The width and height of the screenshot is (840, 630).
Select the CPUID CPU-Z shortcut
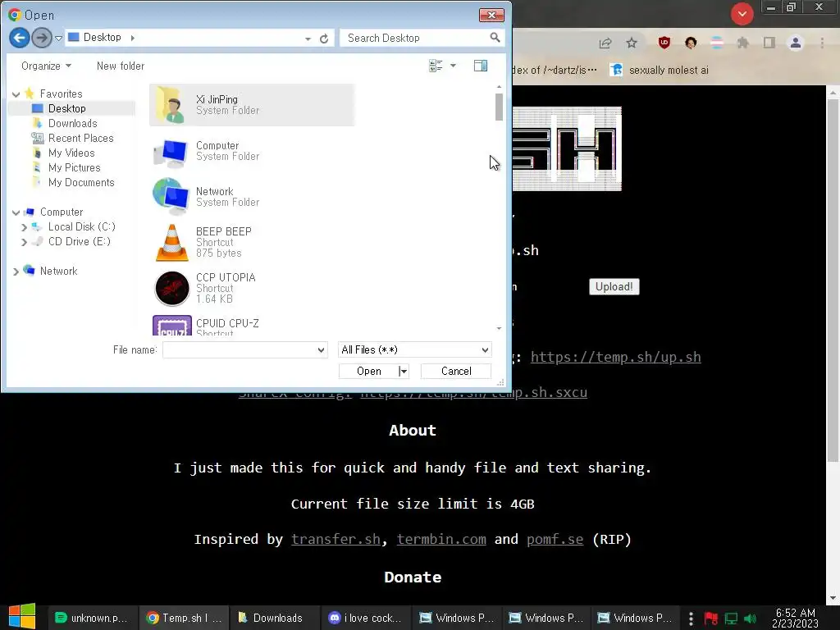pyautogui.click(x=252, y=325)
